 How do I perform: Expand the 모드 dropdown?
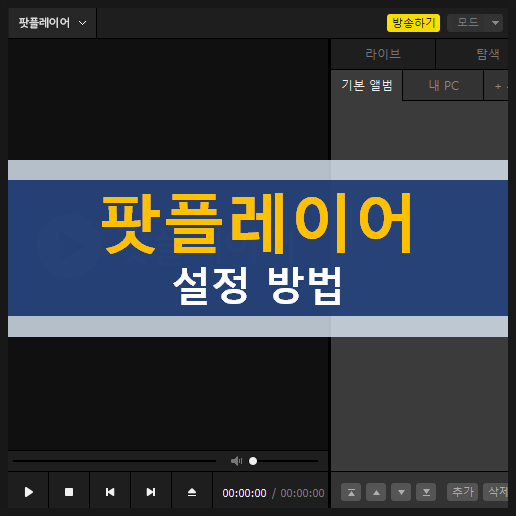[x=475, y=23]
